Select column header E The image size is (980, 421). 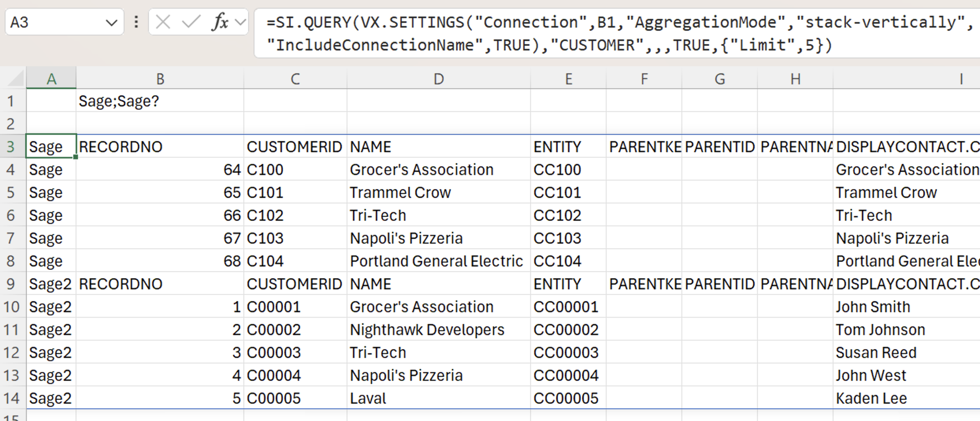[x=568, y=79]
